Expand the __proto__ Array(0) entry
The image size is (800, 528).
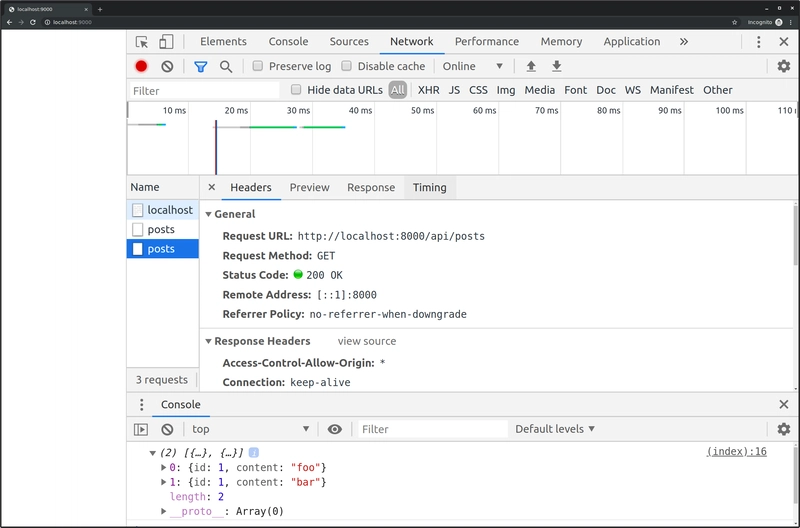click(x=163, y=511)
